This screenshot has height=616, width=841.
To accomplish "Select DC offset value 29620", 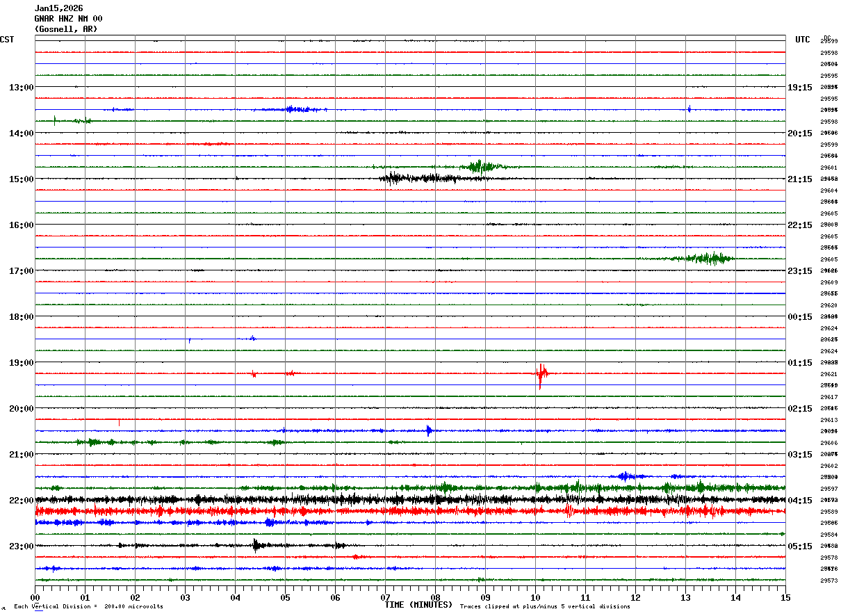I will pyautogui.click(x=828, y=305).
